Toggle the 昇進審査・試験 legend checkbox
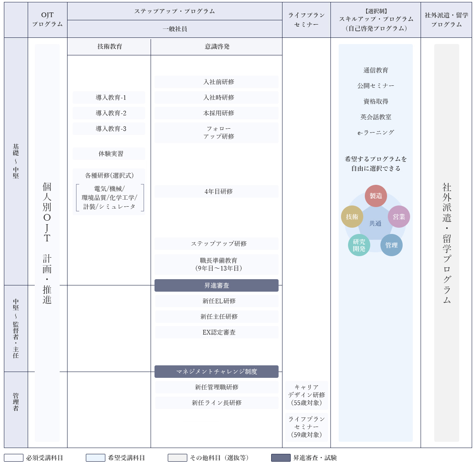 point(280,457)
